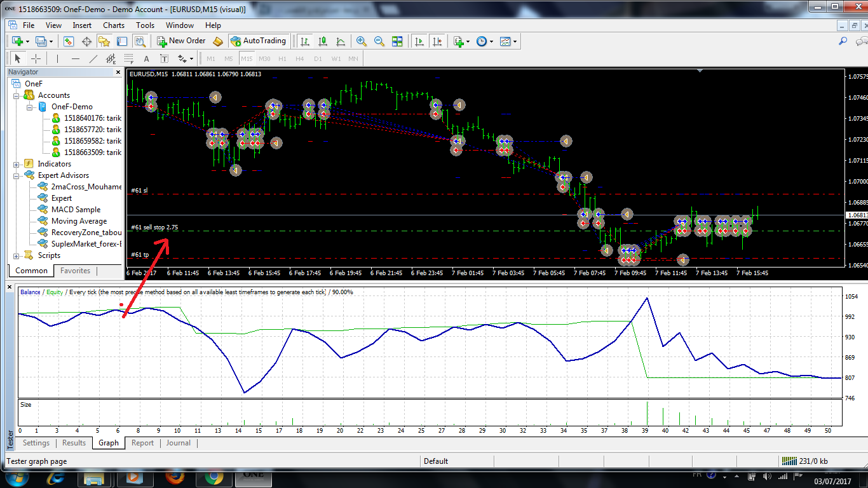The image size is (868, 488).
Task: Open the Strategy Tester toolbar icon
Action: tap(140, 41)
